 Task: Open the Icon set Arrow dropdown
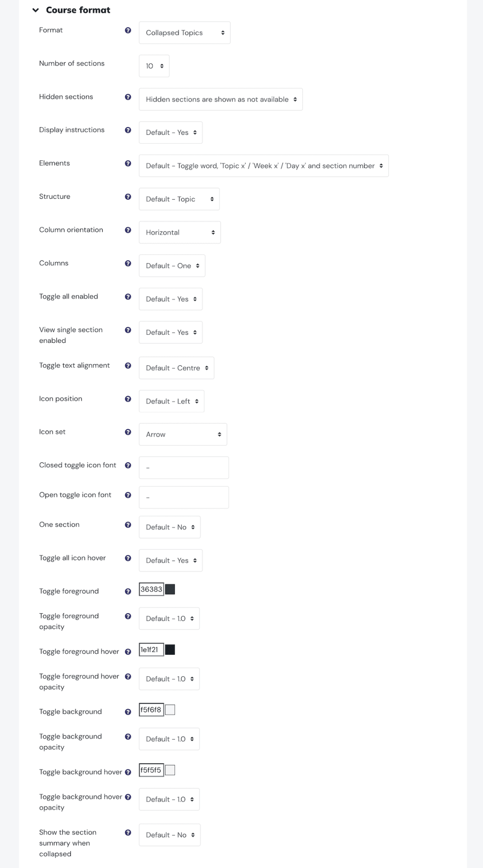tap(183, 434)
